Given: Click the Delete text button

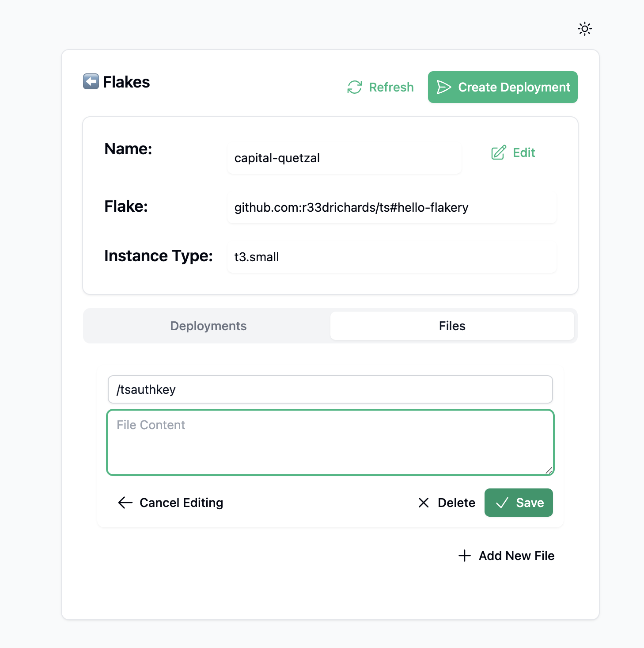Looking at the screenshot, I should (456, 503).
